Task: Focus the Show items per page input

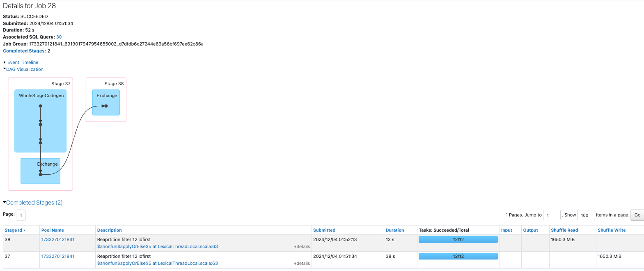Action: pyautogui.click(x=586, y=215)
